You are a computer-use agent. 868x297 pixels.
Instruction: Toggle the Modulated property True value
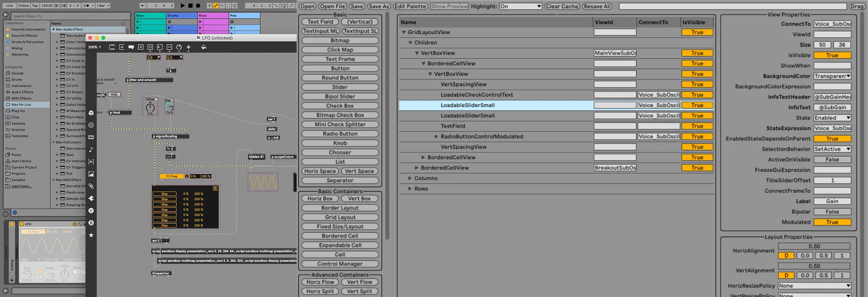pyautogui.click(x=832, y=222)
